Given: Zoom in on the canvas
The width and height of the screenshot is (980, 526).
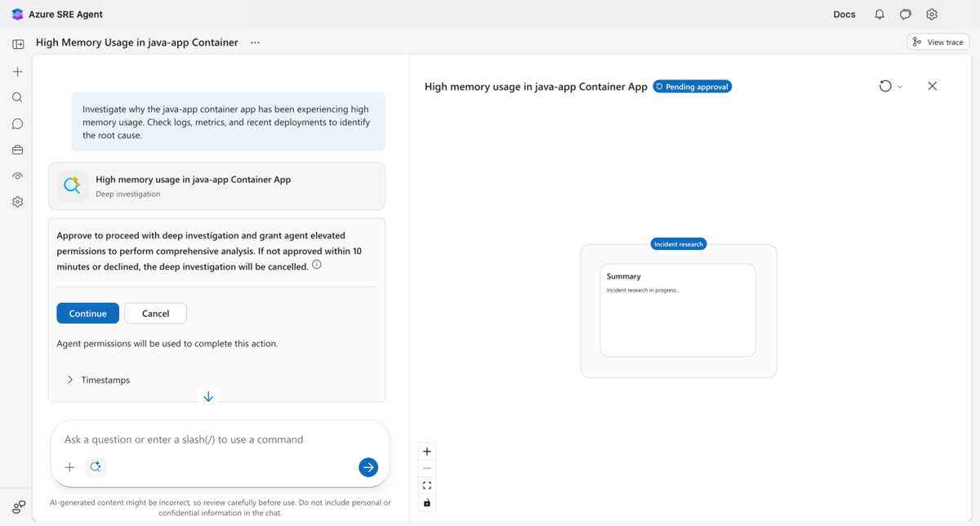Looking at the screenshot, I should click(x=427, y=452).
